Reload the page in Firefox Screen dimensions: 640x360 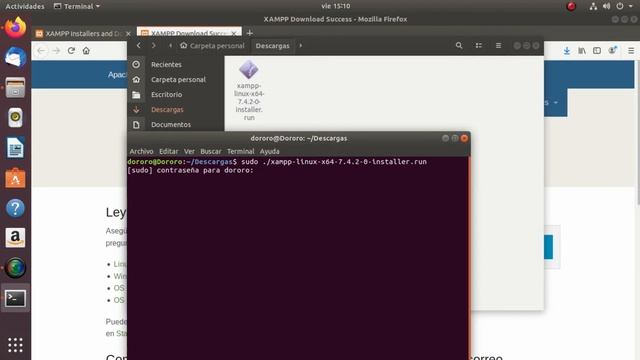click(71, 51)
